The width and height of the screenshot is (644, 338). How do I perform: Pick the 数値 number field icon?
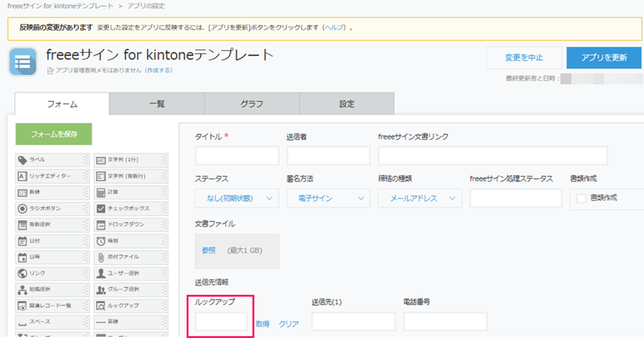[22, 193]
